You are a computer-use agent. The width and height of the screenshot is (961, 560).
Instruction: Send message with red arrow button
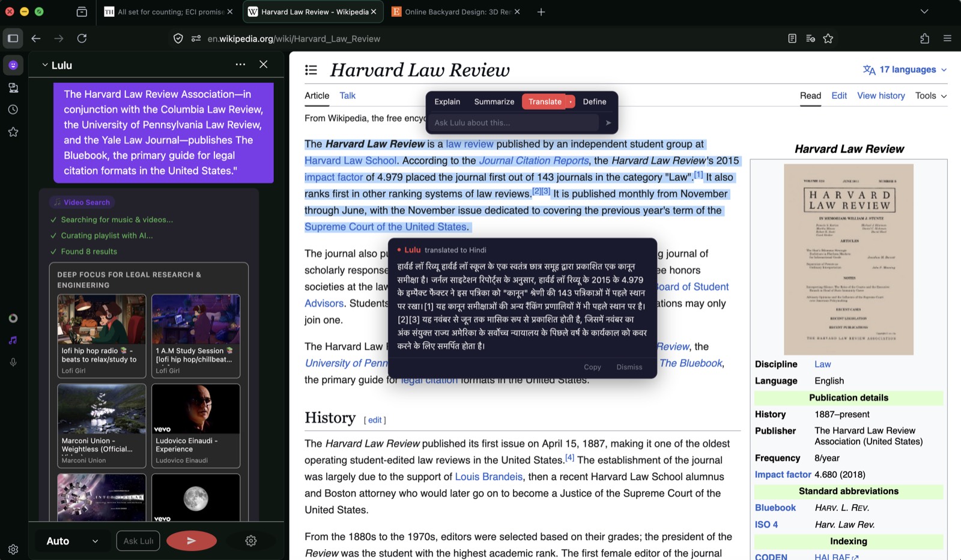click(192, 541)
